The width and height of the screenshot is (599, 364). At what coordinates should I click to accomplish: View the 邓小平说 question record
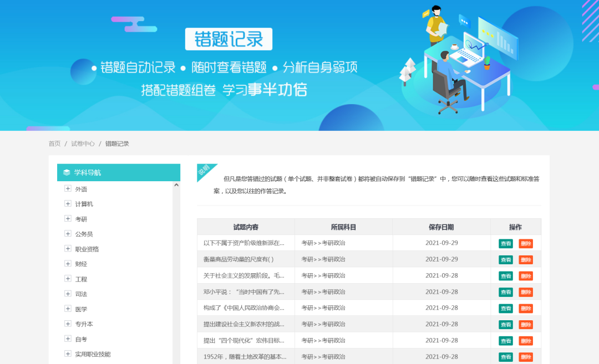coord(505,292)
